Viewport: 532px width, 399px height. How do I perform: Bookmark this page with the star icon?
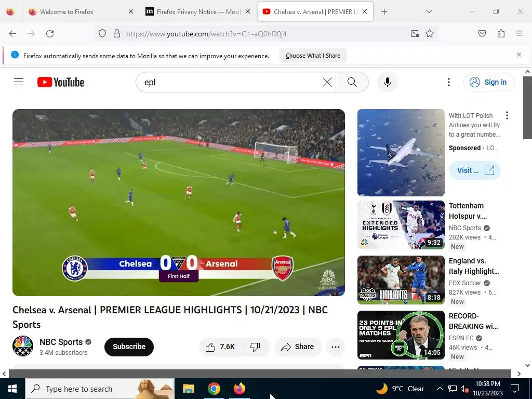[430, 34]
